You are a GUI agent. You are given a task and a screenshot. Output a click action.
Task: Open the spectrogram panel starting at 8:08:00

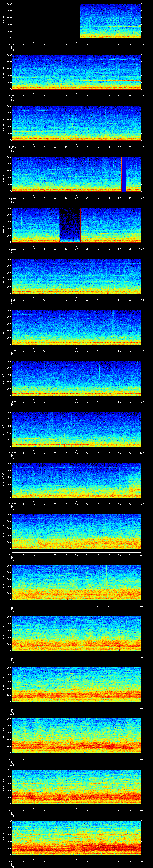pos(77,225)
